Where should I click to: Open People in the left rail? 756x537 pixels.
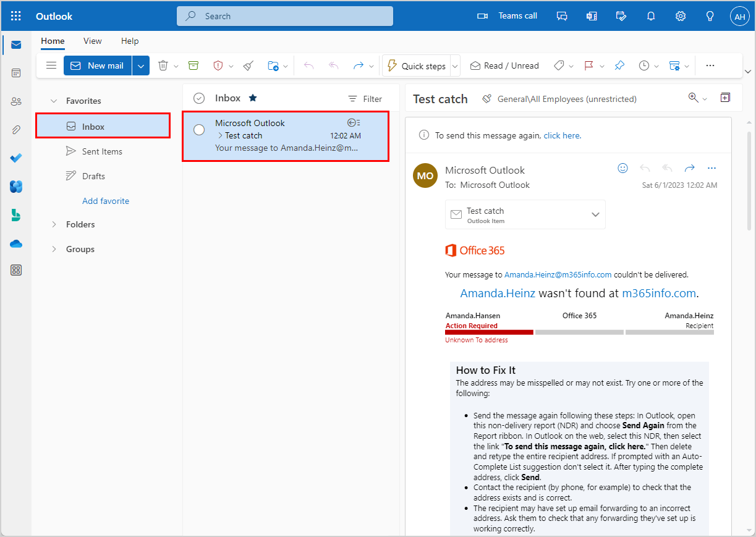point(16,101)
